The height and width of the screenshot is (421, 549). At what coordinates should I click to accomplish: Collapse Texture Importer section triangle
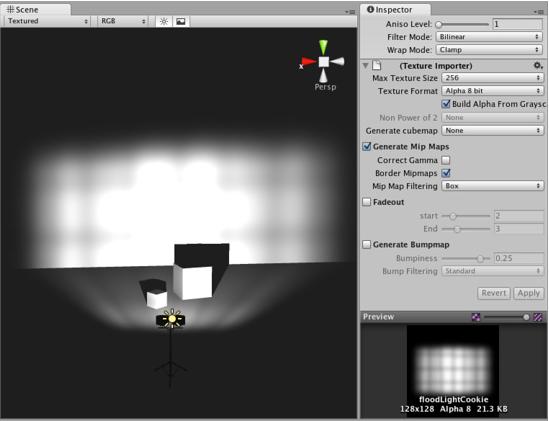click(366, 65)
